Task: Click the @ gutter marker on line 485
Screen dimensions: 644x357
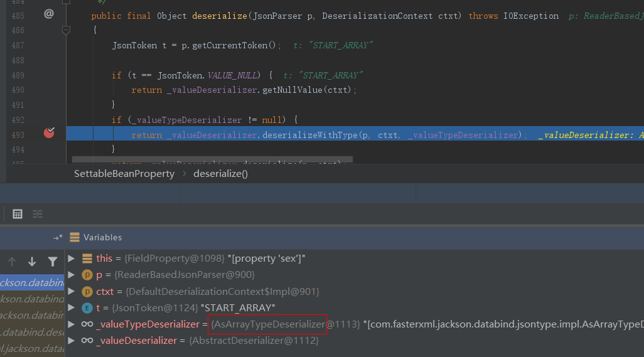Action: 48,14
